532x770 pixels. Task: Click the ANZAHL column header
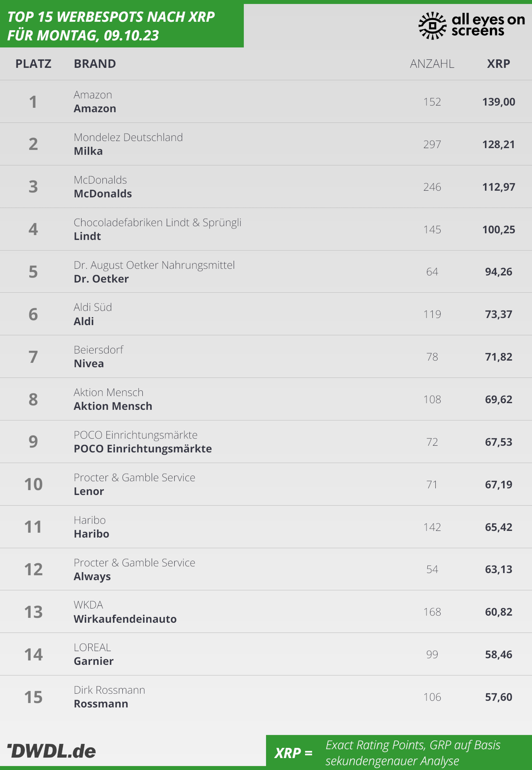[x=432, y=64]
